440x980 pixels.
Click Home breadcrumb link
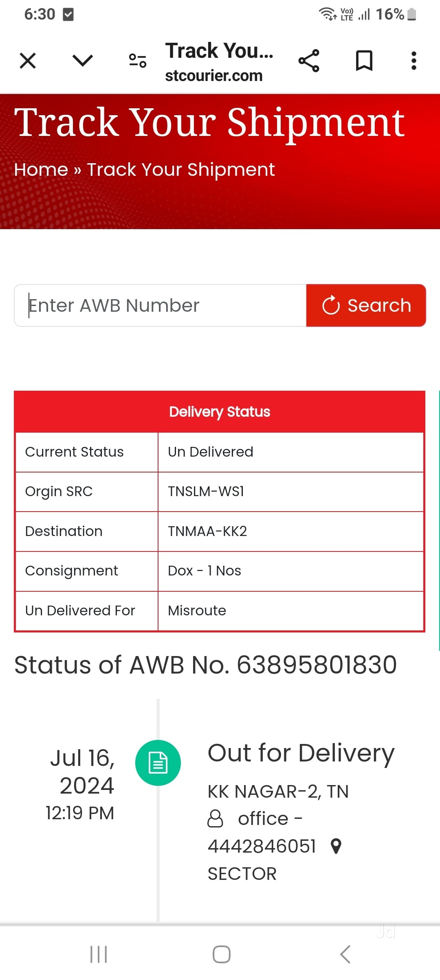click(x=41, y=170)
